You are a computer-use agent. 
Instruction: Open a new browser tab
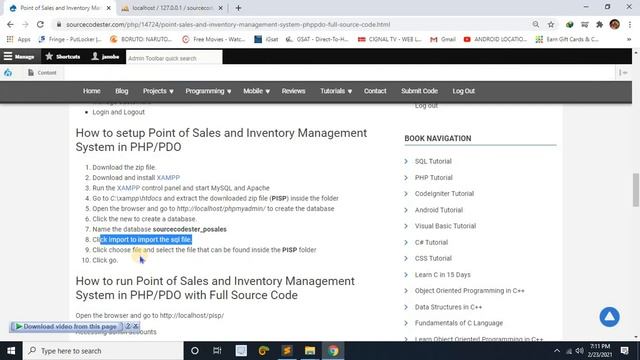238,8
